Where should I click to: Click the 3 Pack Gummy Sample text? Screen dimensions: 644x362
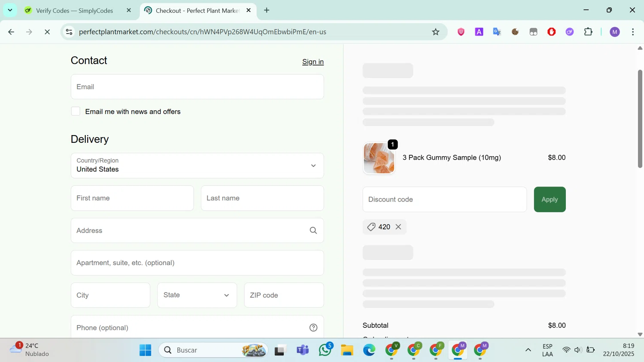pyautogui.click(x=452, y=158)
